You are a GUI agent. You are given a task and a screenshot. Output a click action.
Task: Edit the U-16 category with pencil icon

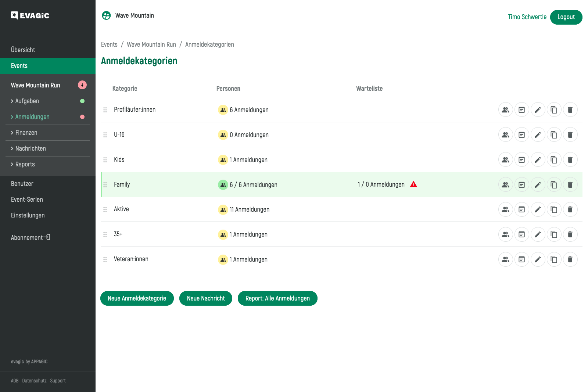pos(538,135)
